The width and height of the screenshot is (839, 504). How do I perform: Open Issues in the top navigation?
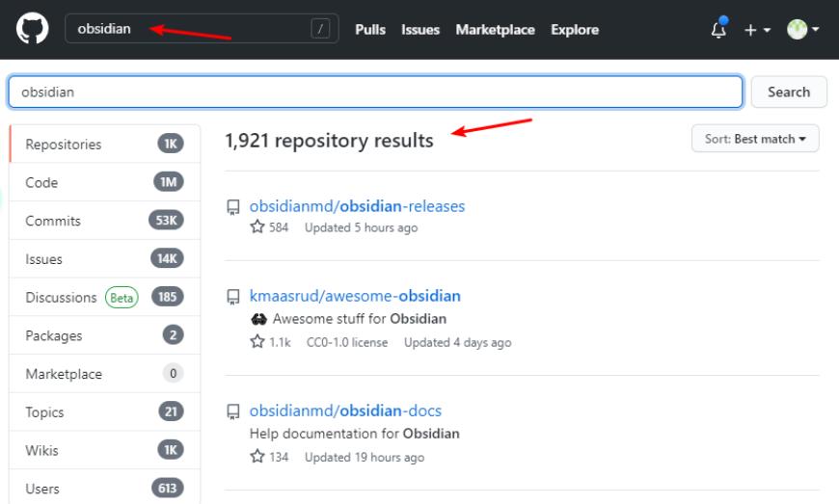point(420,30)
